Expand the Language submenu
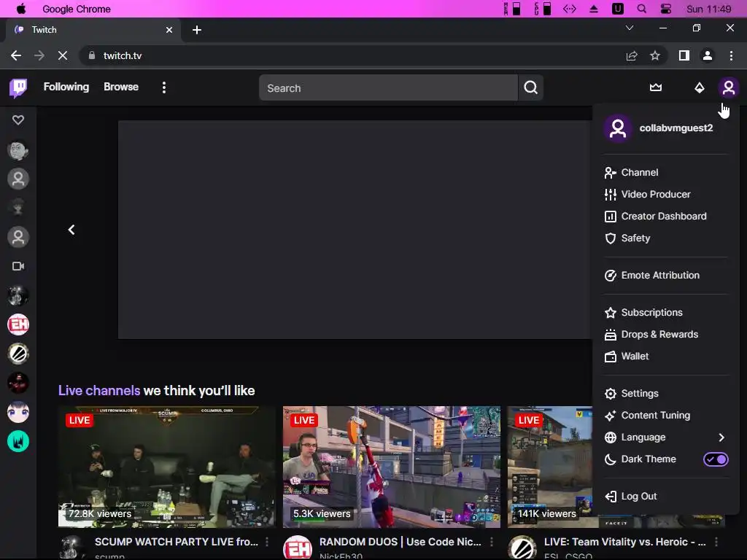Screen dimensions: 747x560 (666, 437)
